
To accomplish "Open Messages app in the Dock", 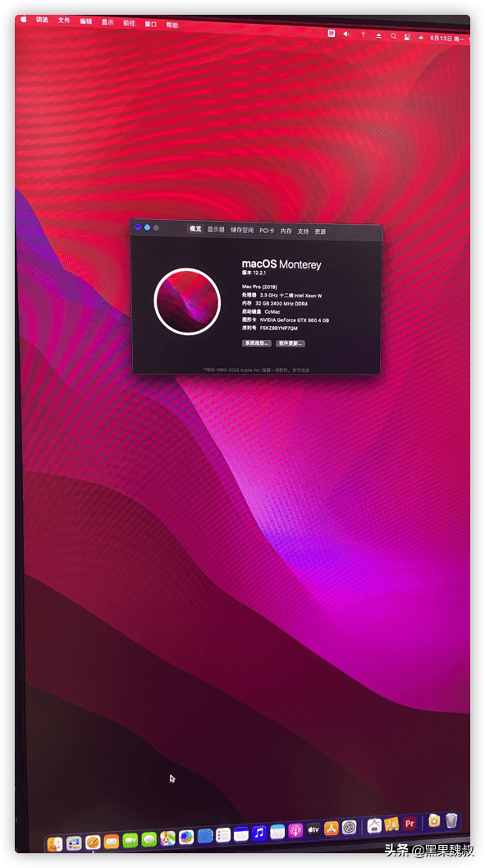I will (149, 839).
